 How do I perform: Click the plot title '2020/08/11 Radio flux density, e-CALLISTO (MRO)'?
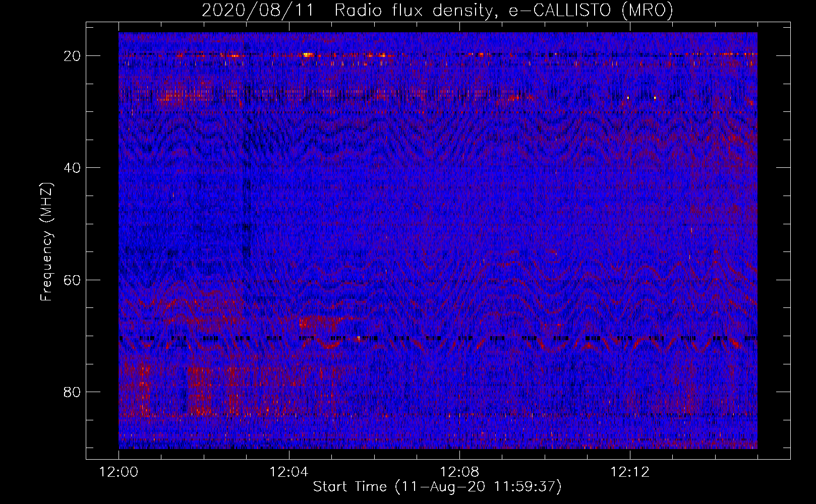437,10
